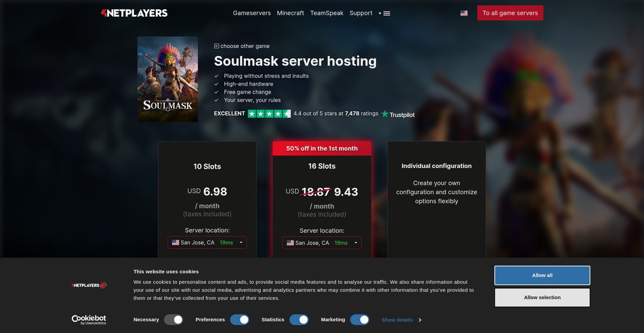This screenshot has height=333, width=644.
Task: Click the 4Netplayers logo in header
Action: click(134, 13)
